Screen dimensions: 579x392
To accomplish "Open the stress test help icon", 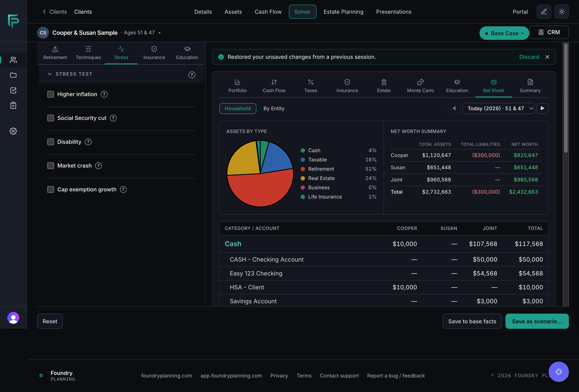I will [192, 75].
